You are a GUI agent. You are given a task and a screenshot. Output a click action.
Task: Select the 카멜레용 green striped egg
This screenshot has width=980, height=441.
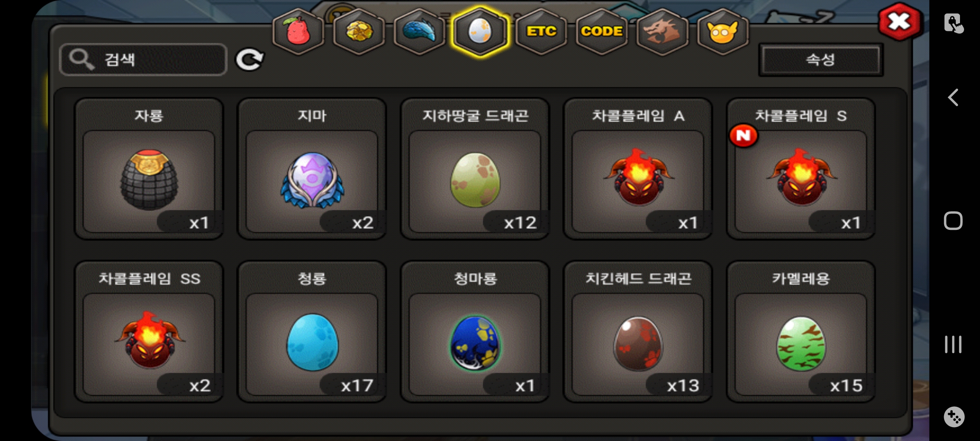tap(801, 332)
